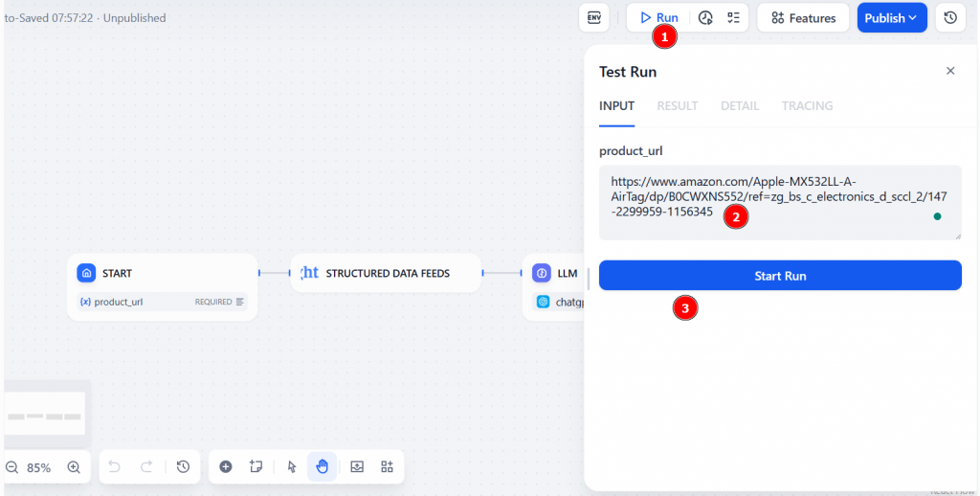Open the workflow checklist icon

click(x=733, y=18)
